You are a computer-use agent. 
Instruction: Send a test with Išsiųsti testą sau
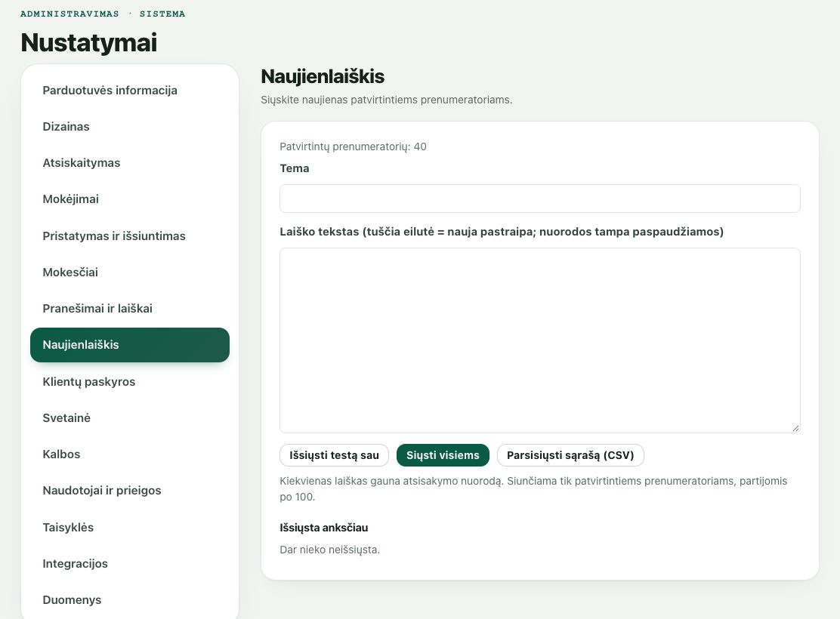click(335, 455)
